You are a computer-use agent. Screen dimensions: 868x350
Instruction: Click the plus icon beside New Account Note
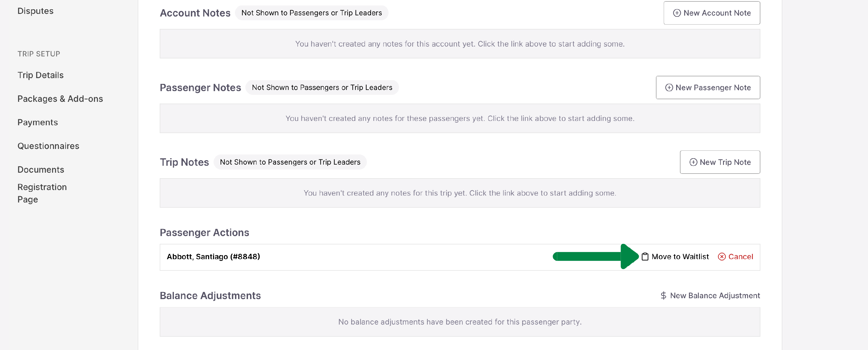[x=677, y=13]
